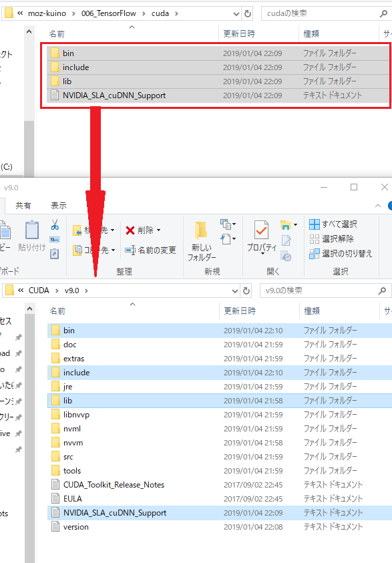Image resolution: width=392 pixels, height=563 pixels.
Task: Open the プロパティ properties button
Action: (262, 237)
